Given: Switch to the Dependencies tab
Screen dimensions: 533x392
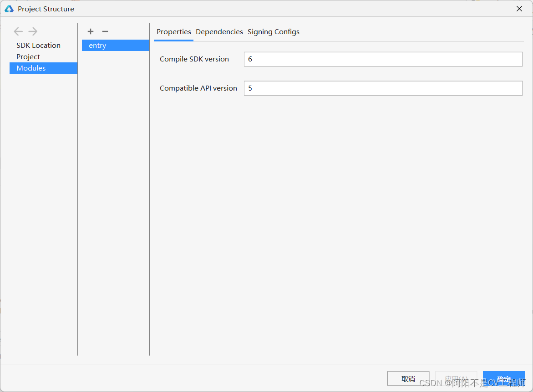Looking at the screenshot, I should click(x=219, y=32).
